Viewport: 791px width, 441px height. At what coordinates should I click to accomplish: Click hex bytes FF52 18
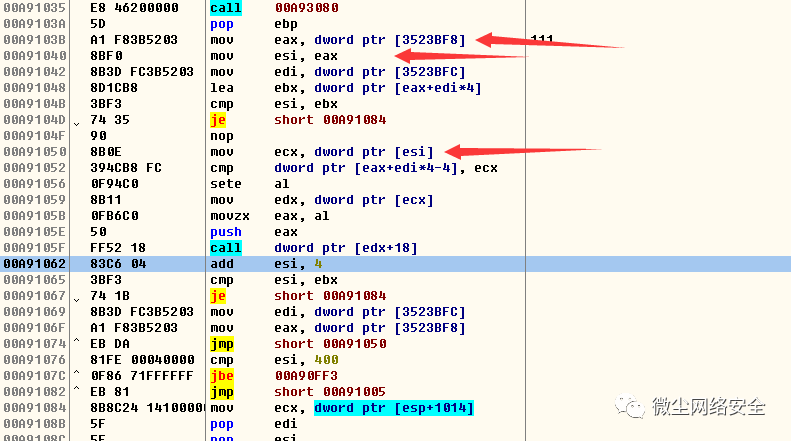118,248
